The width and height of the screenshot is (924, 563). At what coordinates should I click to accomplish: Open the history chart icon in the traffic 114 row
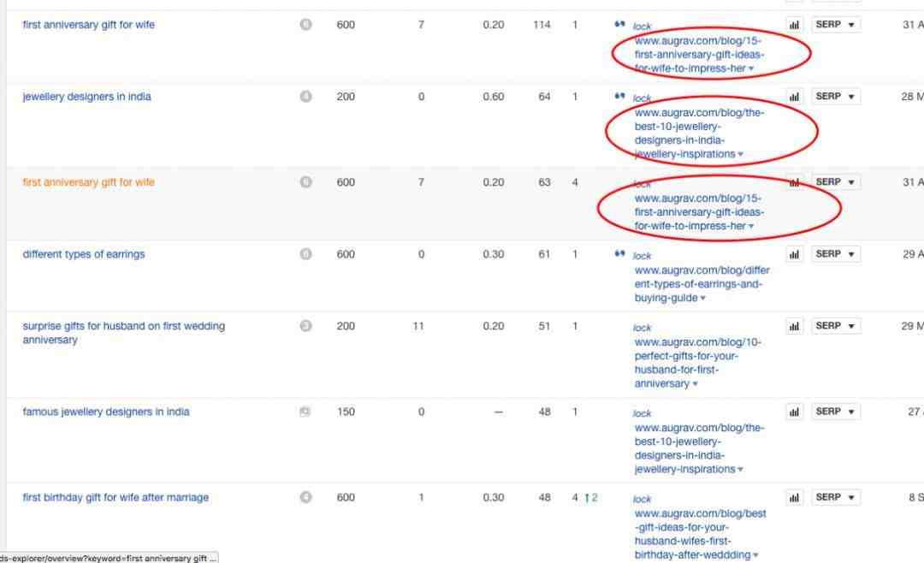tap(794, 25)
